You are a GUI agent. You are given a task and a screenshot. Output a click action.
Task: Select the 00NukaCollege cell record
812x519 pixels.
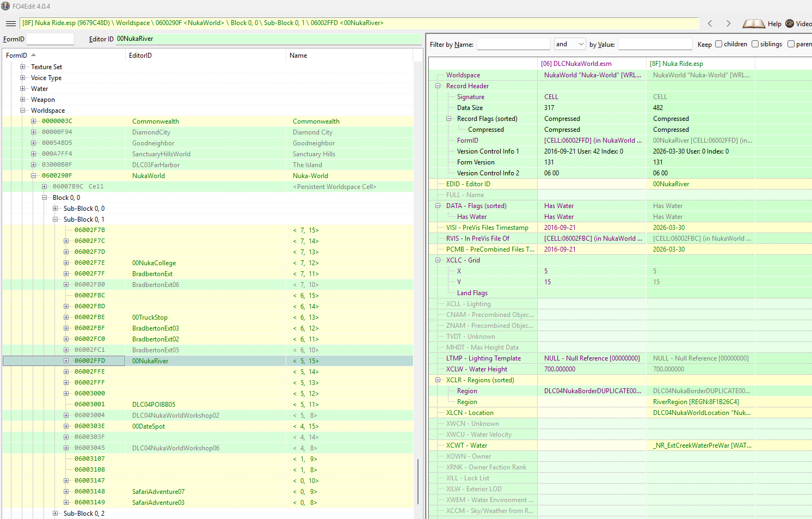pyautogui.click(x=208, y=263)
